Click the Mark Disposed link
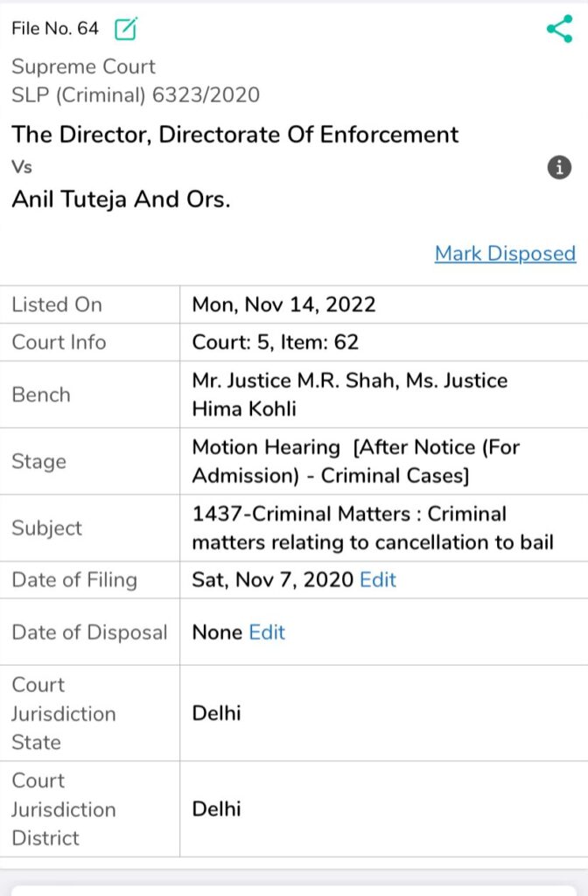 coord(505,254)
